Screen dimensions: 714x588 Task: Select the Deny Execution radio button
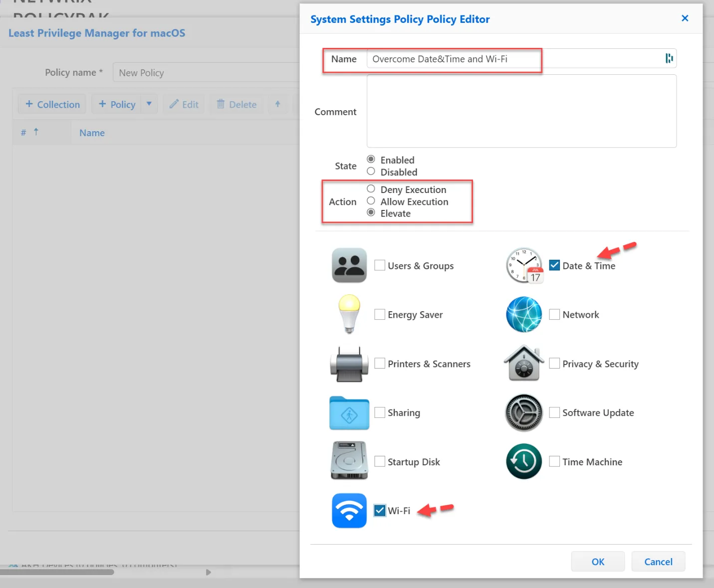coord(371,189)
